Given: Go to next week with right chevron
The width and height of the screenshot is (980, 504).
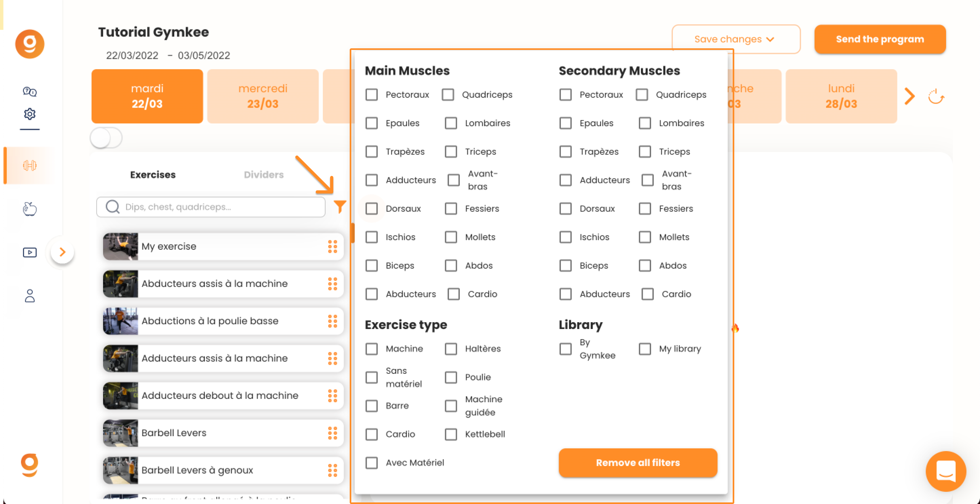Looking at the screenshot, I should [909, 96].
